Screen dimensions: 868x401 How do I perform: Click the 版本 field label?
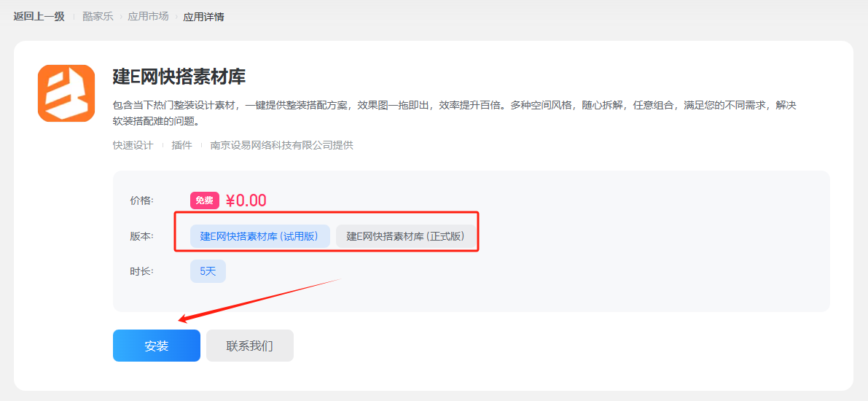[x=141, y=236]
